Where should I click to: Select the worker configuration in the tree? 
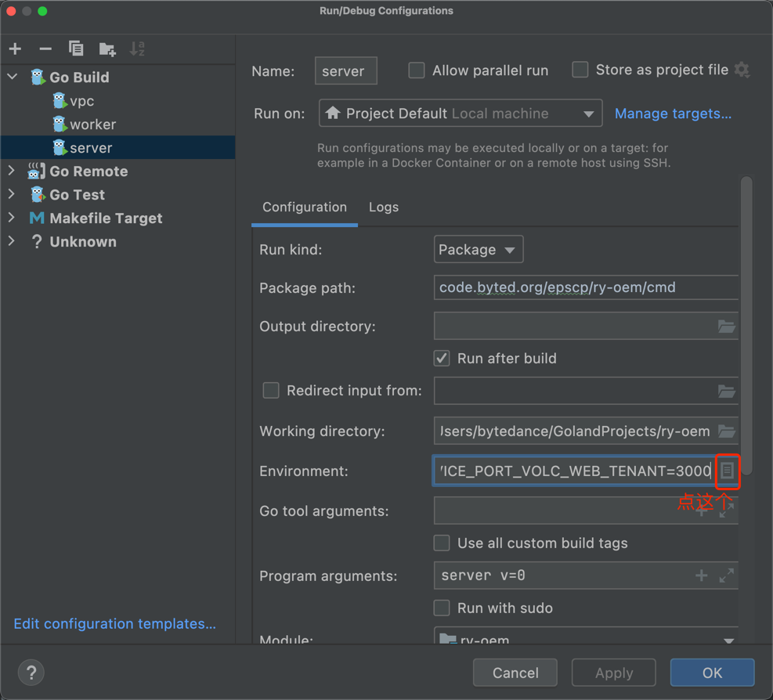92,124
